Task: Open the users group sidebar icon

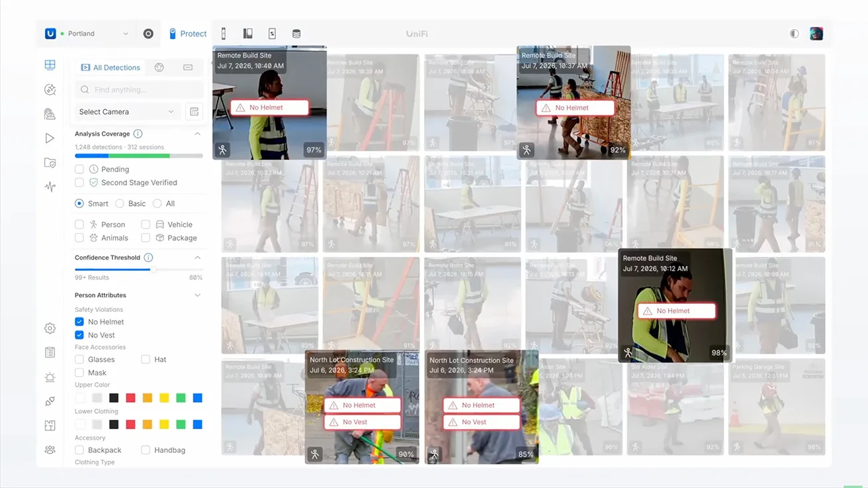Action: pos(50,450)
